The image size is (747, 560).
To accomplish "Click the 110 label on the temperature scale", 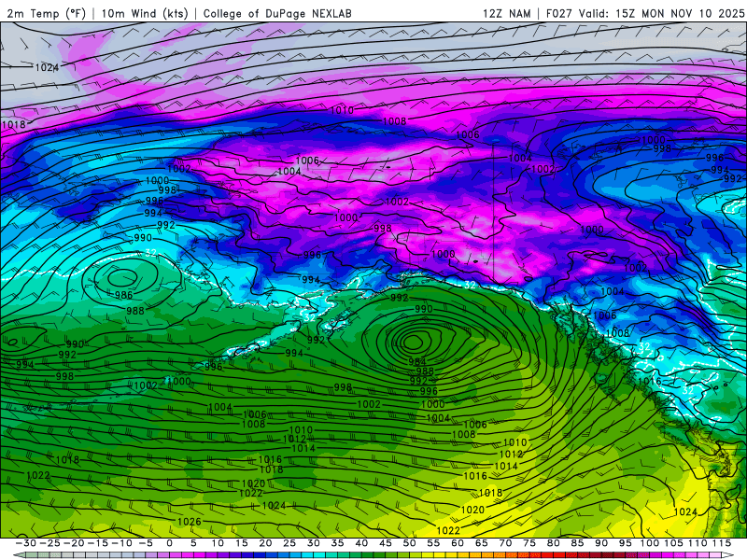I will (x=698, y=543).
